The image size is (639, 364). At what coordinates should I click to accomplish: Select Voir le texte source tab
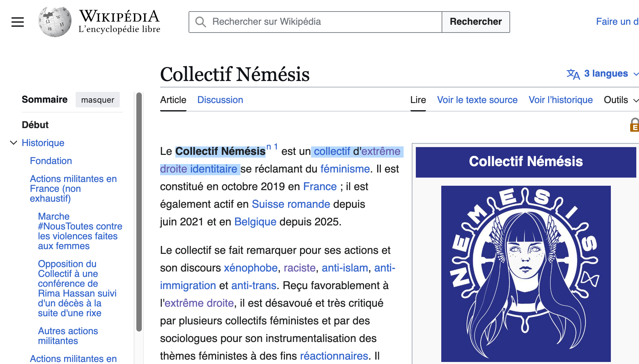coord(477,100)
